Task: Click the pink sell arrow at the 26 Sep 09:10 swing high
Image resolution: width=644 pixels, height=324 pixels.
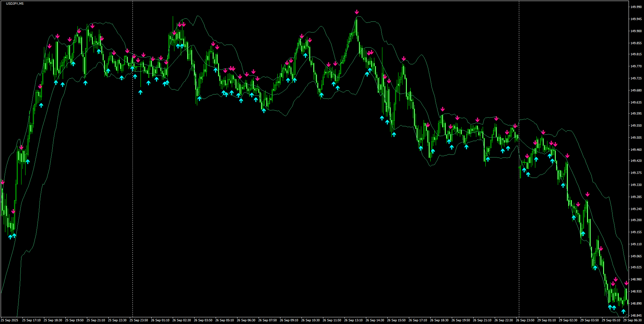Action: pyautogui.click(x=301, y=35)
